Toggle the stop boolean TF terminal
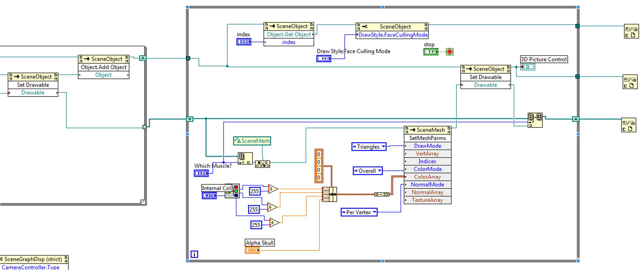Screen dimensions: 644x270 point(431,52)
